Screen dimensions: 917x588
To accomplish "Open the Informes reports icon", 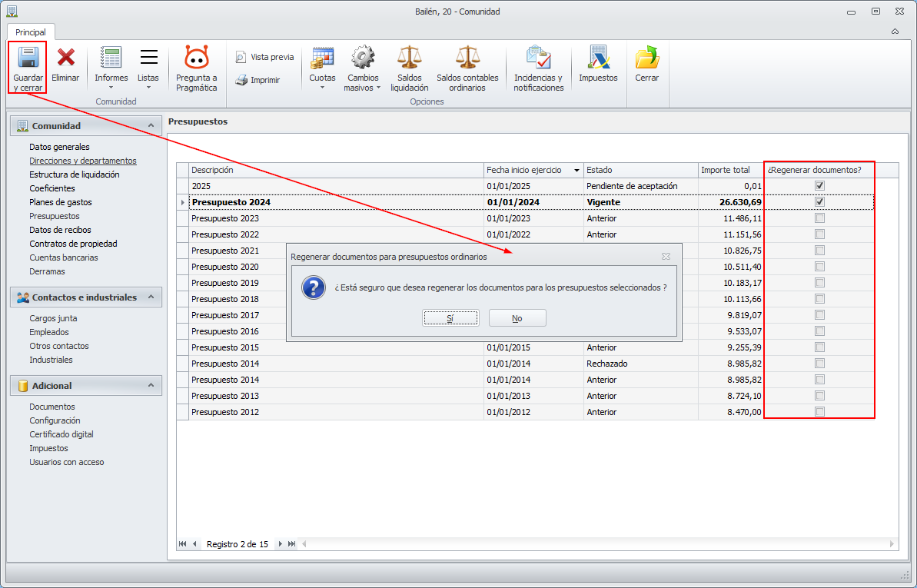I will [x=111, y=58].
